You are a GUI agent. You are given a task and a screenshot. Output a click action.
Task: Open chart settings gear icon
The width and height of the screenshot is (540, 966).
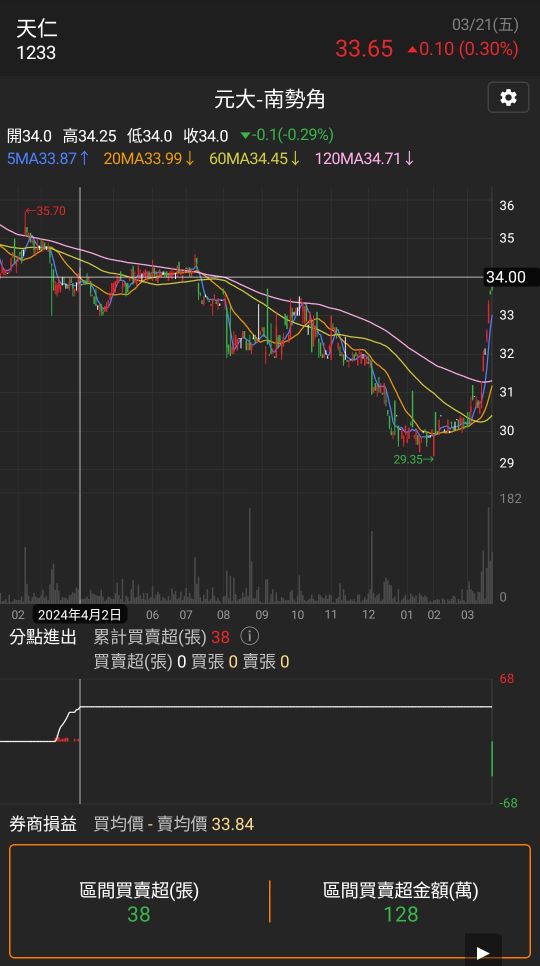pos(508,97)
